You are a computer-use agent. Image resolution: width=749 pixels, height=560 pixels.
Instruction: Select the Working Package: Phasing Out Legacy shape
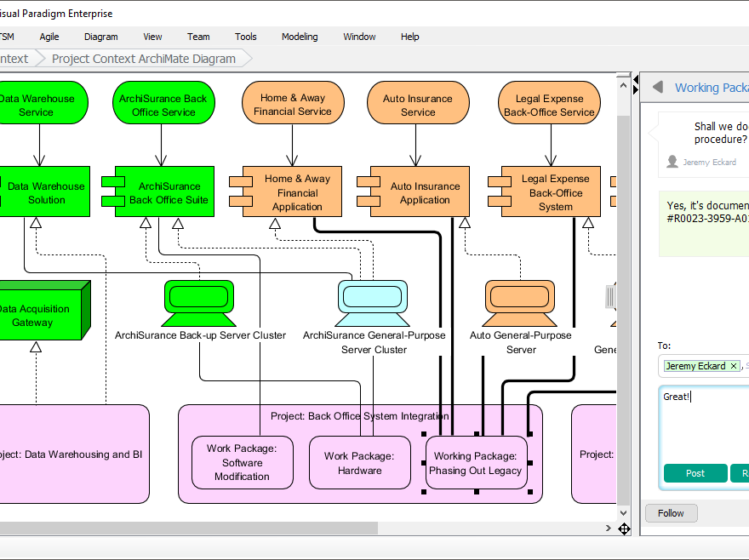point(476,462)
